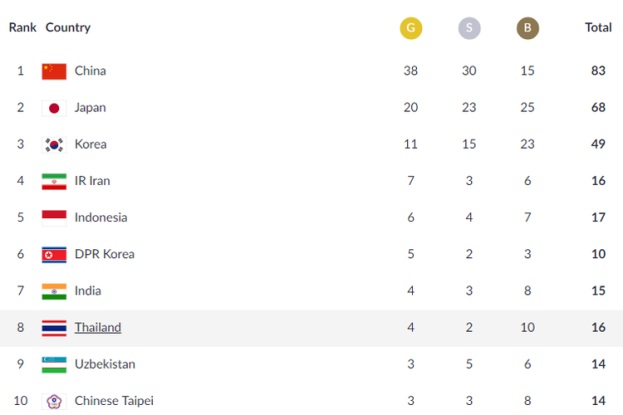This screenshot has height=415, width=623.
Task: Select China's total medal count 83
Action: coord(598,71)
